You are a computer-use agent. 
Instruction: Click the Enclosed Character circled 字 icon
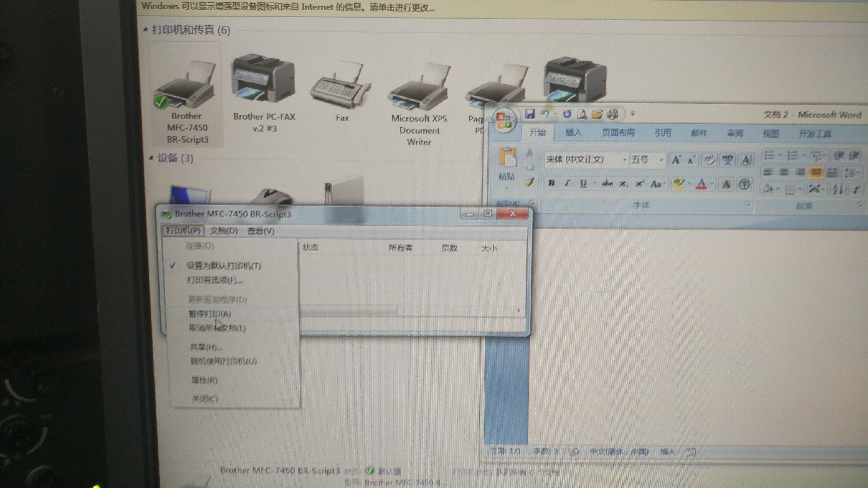744,184
